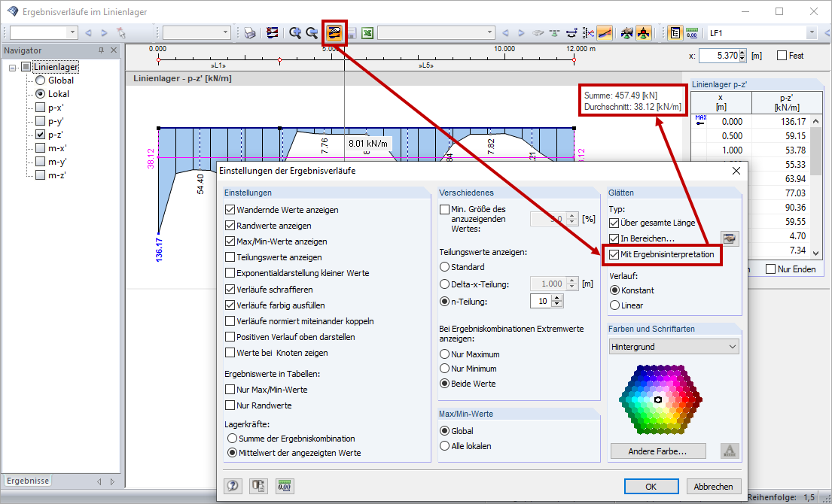Export results to Excel icon
Screen dimensions: 832x504
pyautogui.click(x=367, y=33)
